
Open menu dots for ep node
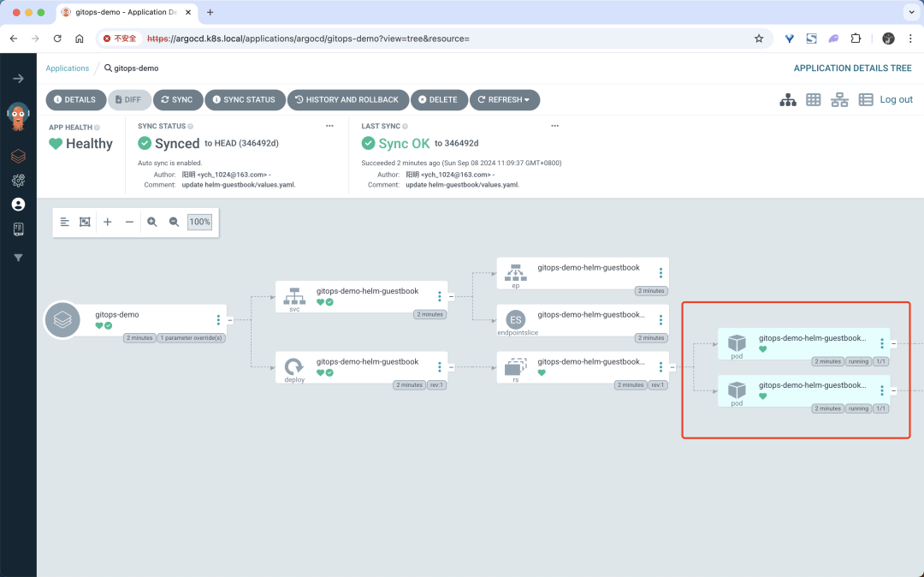pos(660,273)
